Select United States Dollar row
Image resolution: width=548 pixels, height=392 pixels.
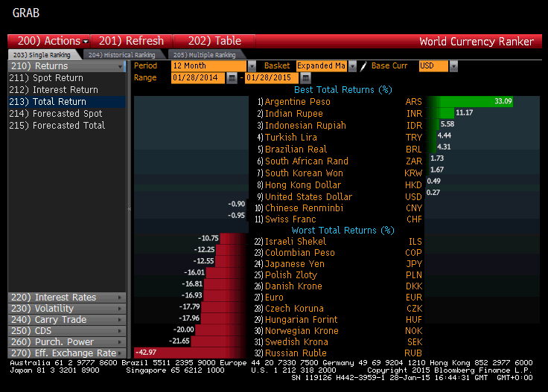(340, 196)
